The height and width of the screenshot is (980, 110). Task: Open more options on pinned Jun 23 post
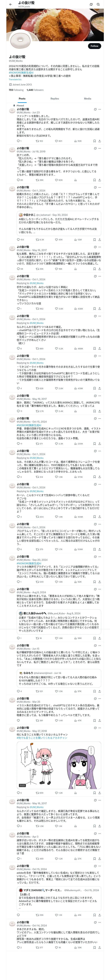[100, 109]
